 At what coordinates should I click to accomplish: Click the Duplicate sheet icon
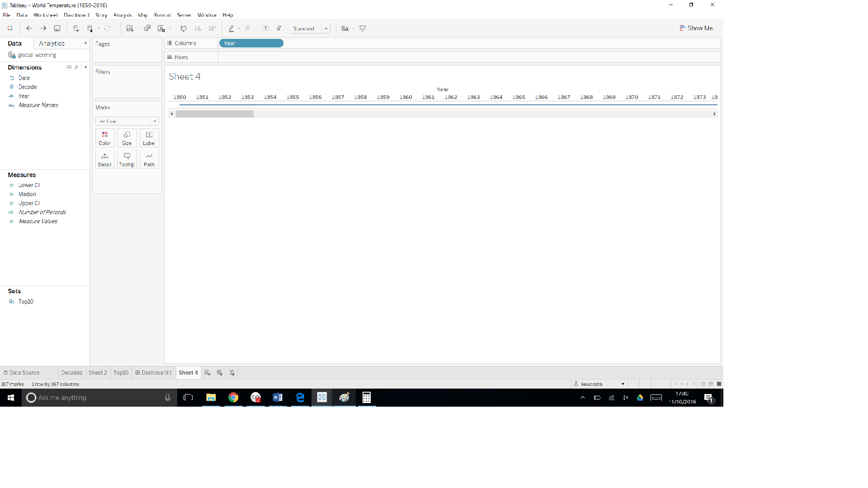(x=147, y=28)
